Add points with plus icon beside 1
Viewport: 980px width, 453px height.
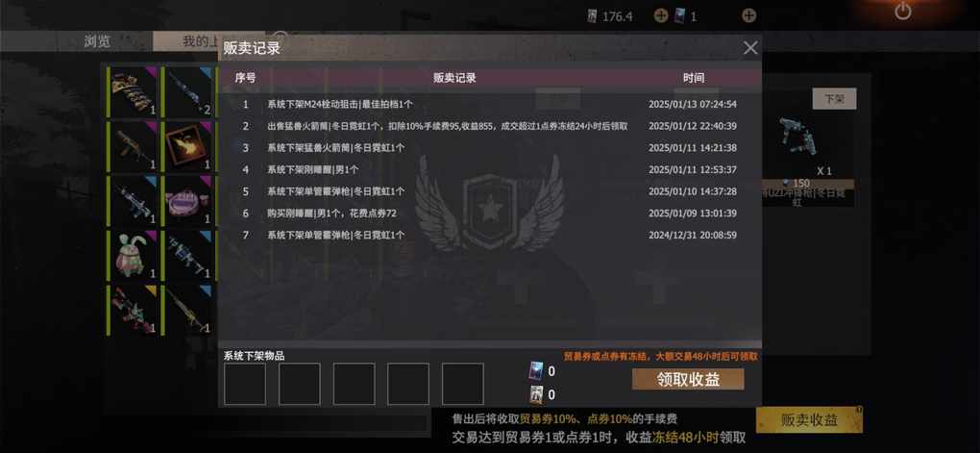(748, 15)
